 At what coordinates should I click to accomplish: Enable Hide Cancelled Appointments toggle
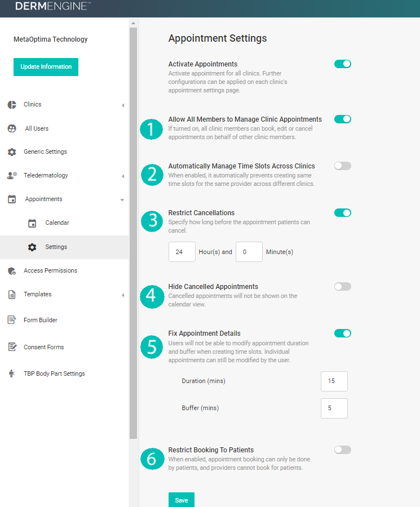(x=343, y=287)
